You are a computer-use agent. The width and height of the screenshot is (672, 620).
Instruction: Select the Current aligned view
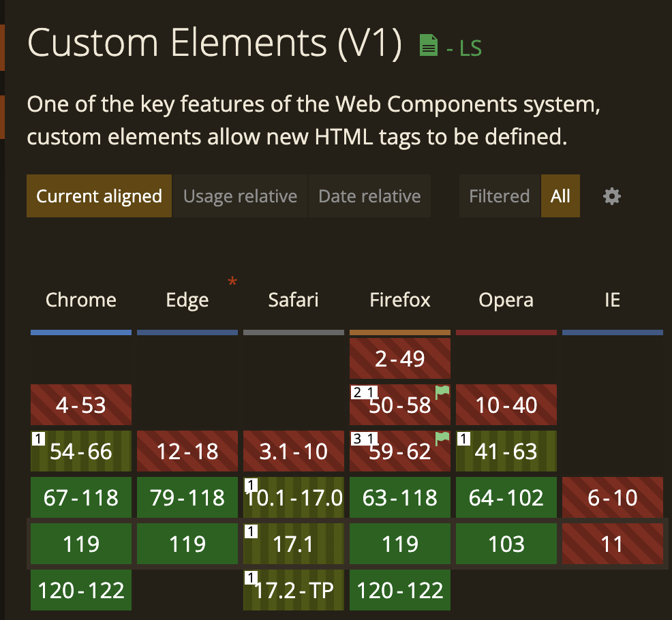pos(99,196)
